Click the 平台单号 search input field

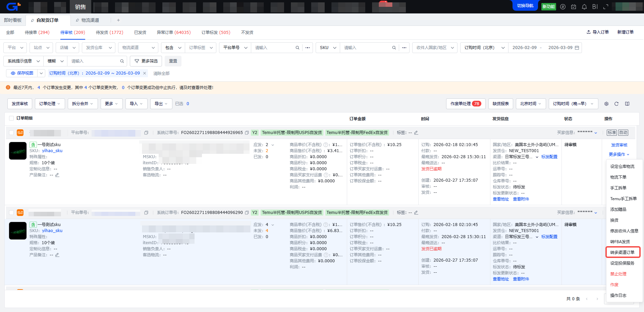pos(273,48)
